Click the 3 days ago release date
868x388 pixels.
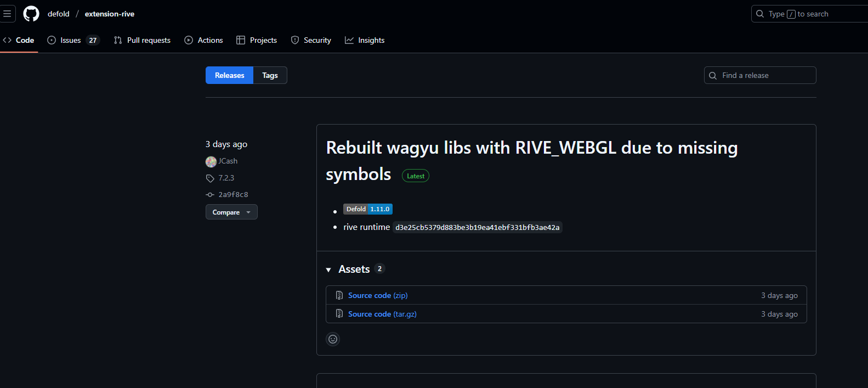click(x=226, y=144)
